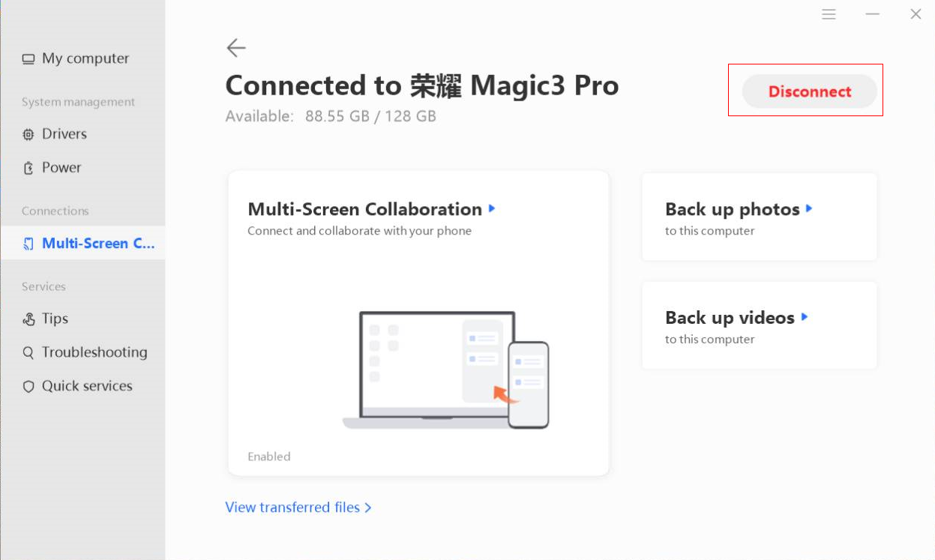Expand the Back up photos arrow

click(809, 208)
